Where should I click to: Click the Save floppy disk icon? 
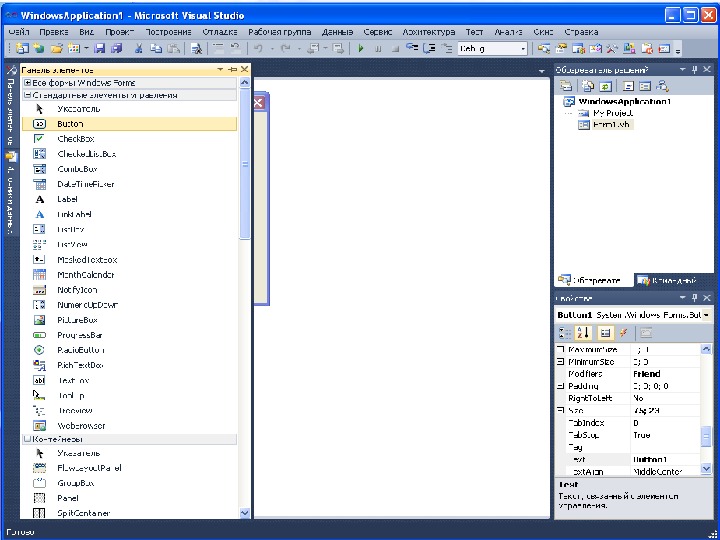(x=100, y=48)
